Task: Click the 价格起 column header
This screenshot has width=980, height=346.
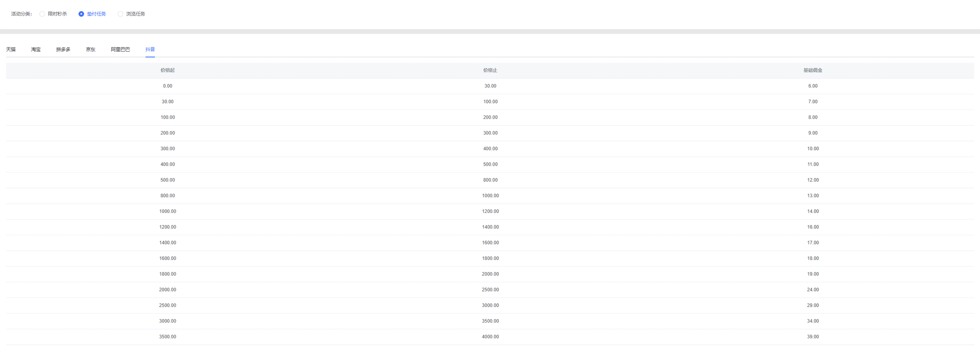Action: point(167,70)
